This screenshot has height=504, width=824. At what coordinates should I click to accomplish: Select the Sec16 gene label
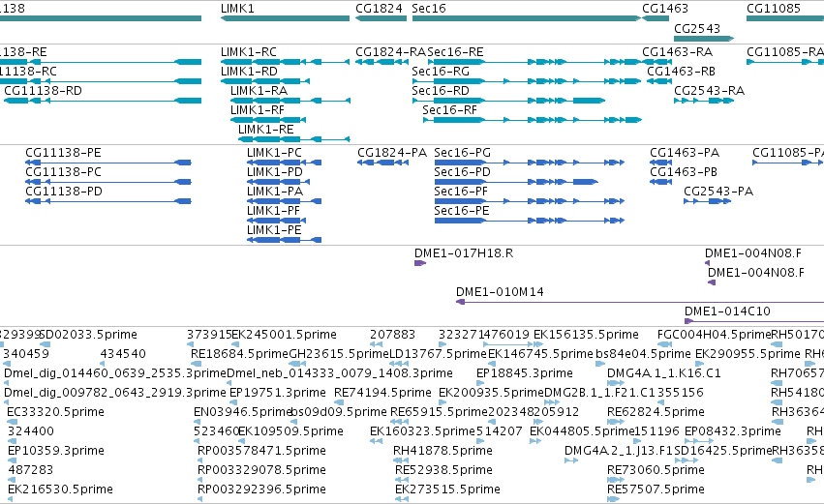click(x=429, y=9)
